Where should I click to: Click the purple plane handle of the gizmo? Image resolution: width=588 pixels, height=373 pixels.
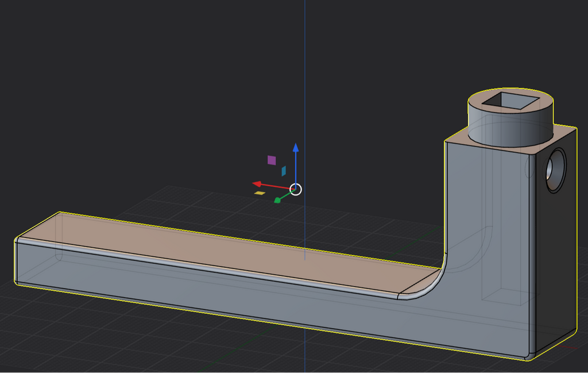272,160
